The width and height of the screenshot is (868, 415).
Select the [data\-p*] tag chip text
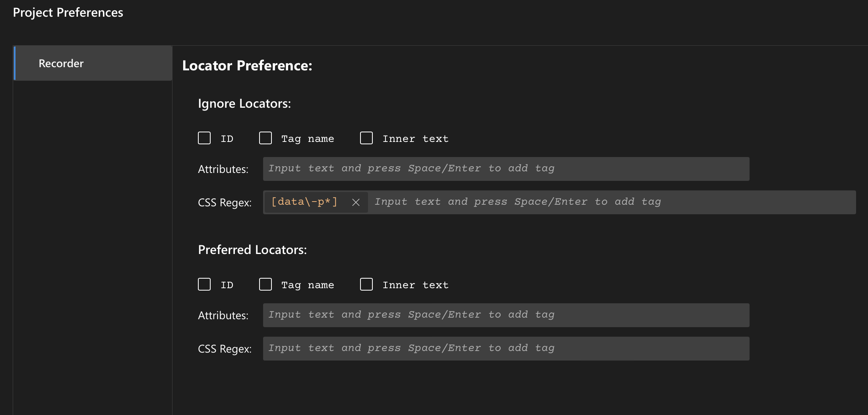[x=304, y=202]
